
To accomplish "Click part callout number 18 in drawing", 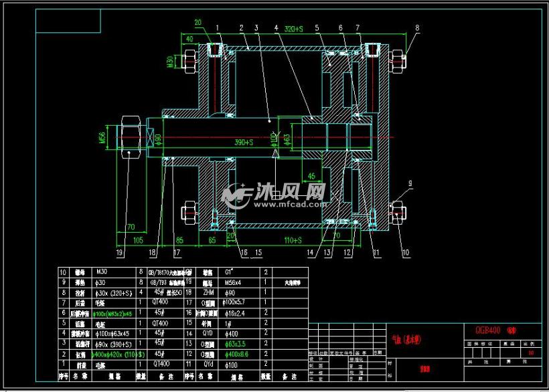I will pyautogui.click(x=152, y=252).
